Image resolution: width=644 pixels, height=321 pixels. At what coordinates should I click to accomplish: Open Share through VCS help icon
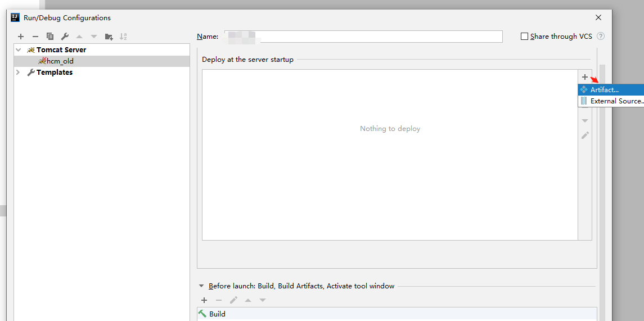click(x=601, y=36)
